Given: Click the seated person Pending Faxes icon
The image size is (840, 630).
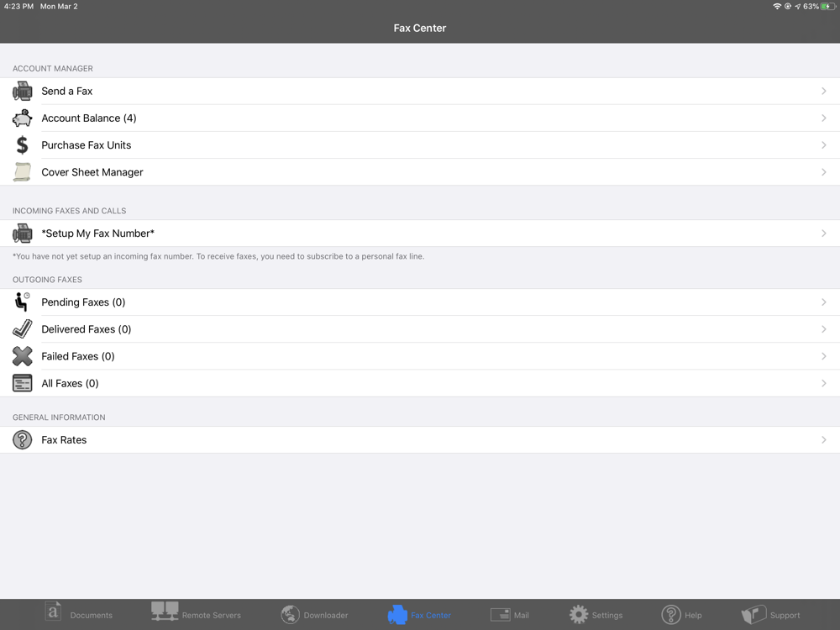Looking at the screenshot, I should (22, 302).
